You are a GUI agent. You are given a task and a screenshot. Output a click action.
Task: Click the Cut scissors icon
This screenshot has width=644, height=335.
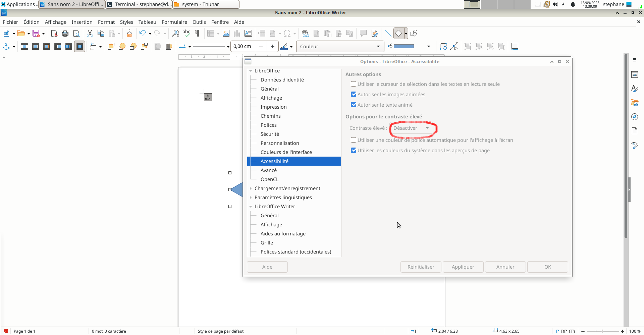[x=90, y=34]
